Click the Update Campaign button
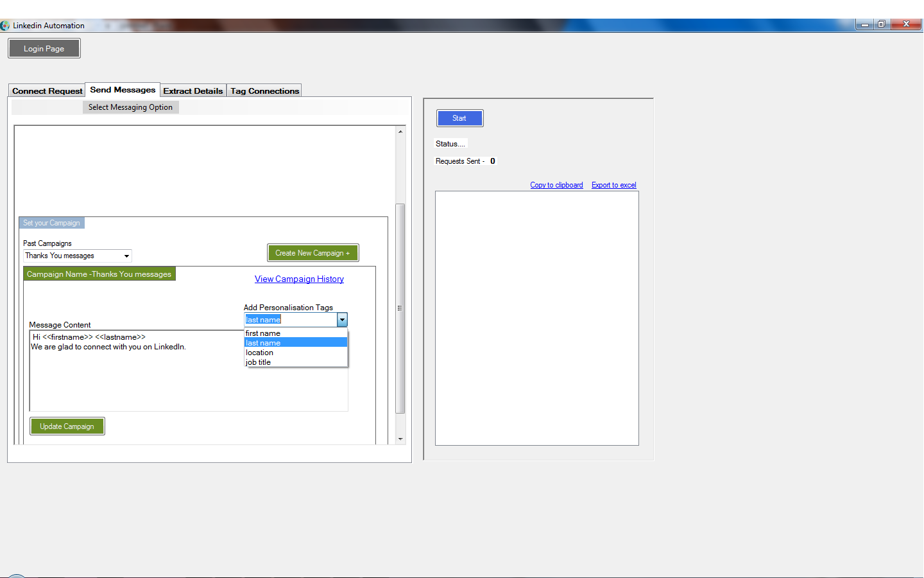Screen dimensions: 924x578 67,426
